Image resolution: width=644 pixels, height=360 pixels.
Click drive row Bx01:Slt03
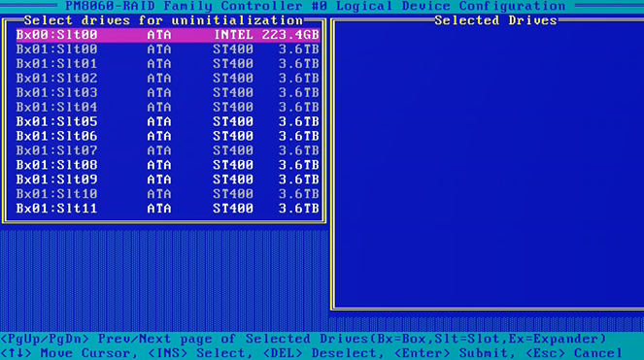pyautogui.click(x=168, y=92)
